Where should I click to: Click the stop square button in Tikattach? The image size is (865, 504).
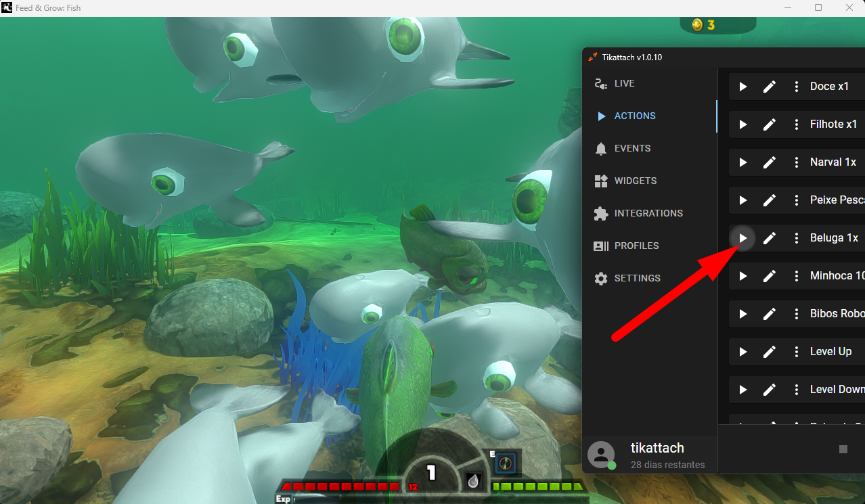tap(843, 449)
